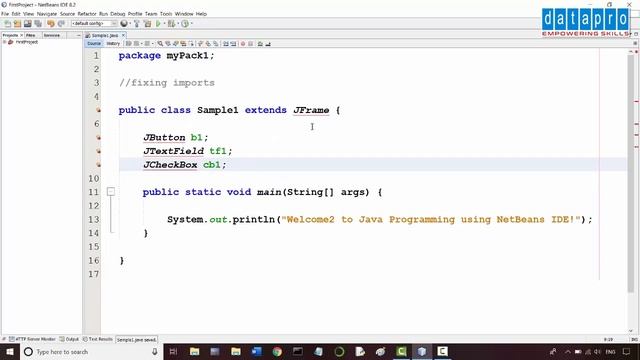The width and height of the screenshot is (640, 360).
Task: Switch the editor to Source view
Action: tap(93, 44)
